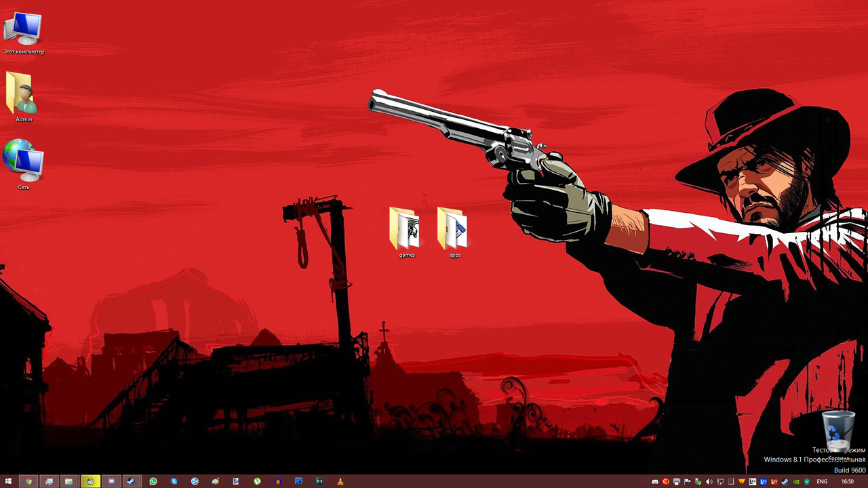Launch WhatsApp from the taskbar
Screen dimensions: 868x488
click(153, 481)
